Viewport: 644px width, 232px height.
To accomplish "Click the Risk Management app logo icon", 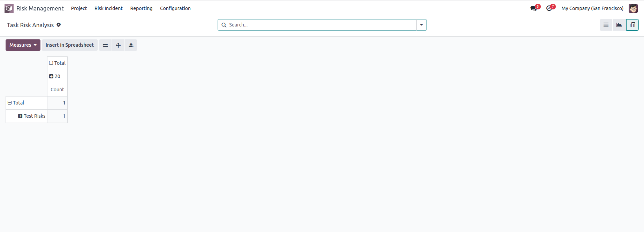I will pyautogui.click(x=9, y=8).
